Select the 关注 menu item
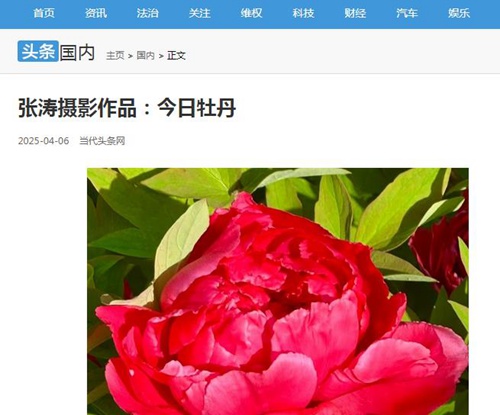 pyautogui.click(x=200, y=13)
